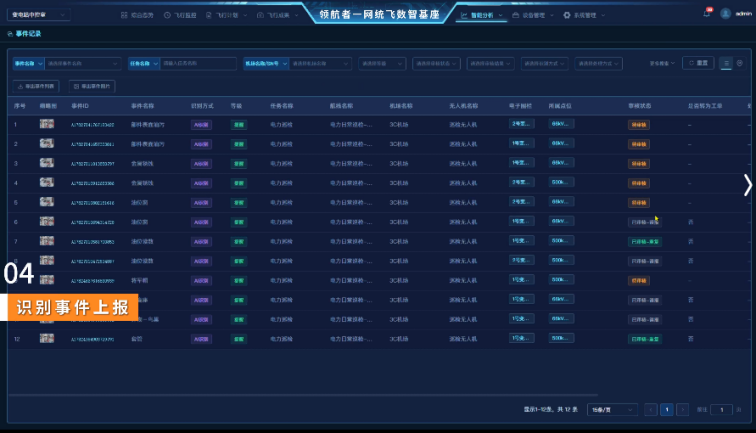The width and height of the screenshot is (756, 433).
Task: Open the thumbnail in row 6
Action: click(x=47, y=221)
